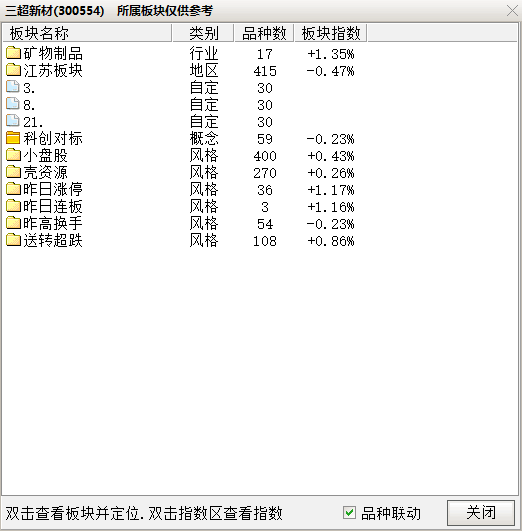
Task: Toggle the 品种联动 checkbox
Action: pos(349,513)
